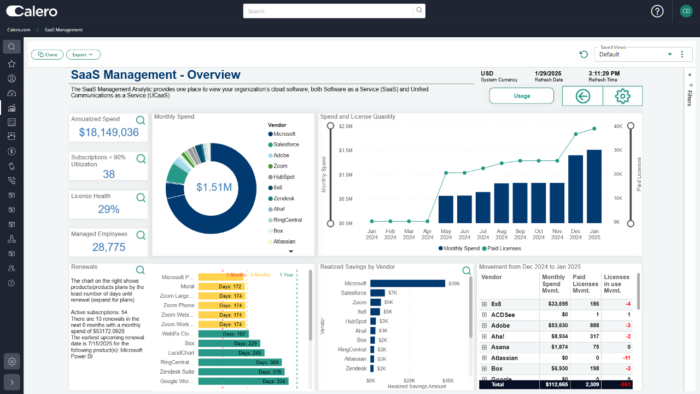The image size is (700, 394).
Task: Expand the Aha! vendor row
Action: click(x=484, y=336)
